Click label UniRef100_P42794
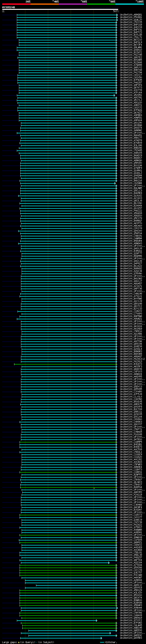146x644 pixels. [x=131, y=72]
